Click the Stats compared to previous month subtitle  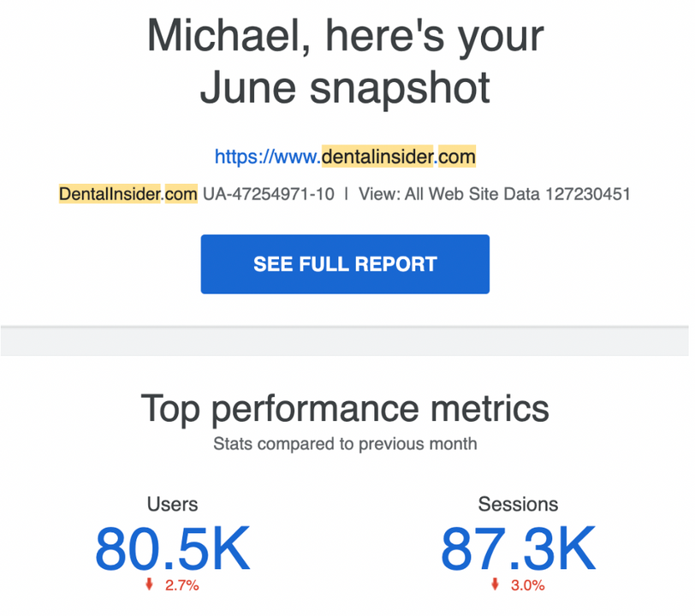pyautogui.click(x=346, y=444)
